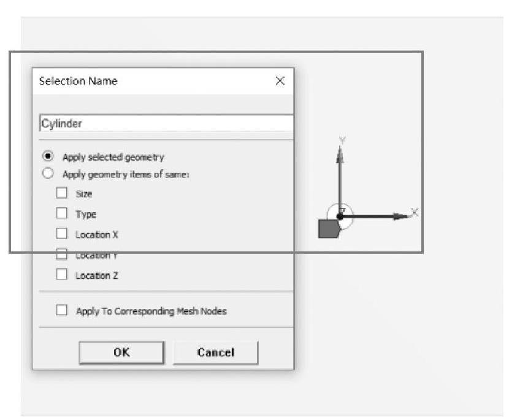The width and height of the screenshot is (509, 420).
Task: Click the Cylinder name input field
Action: coord(166,123)
